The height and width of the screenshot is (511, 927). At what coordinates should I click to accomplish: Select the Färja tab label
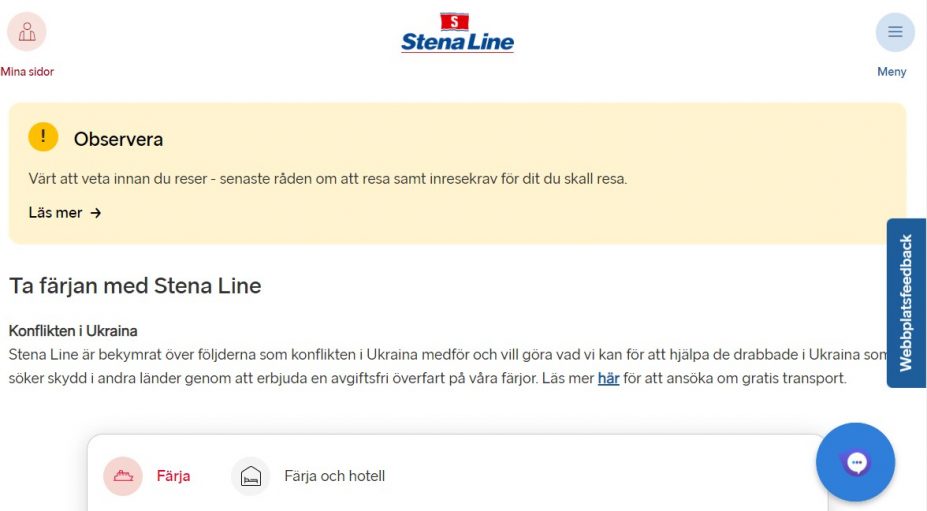point(173,476)
